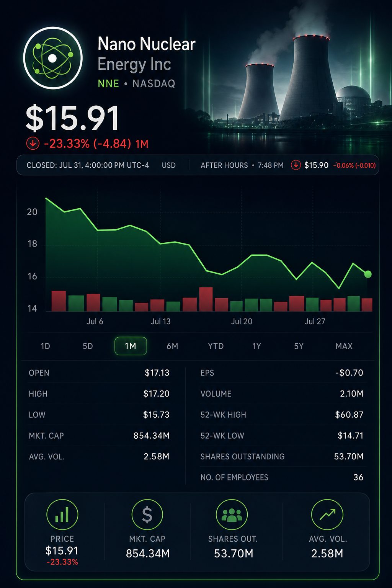Image resolution: width=392 pixels, height=588 pixels.
Task: Click the LOW value $15.73
Action: [x=156, y=415]
